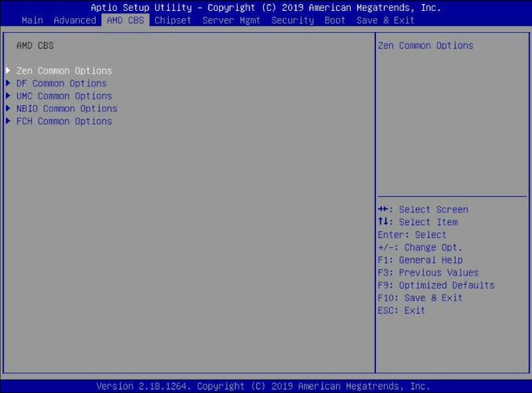Open Zen Common Options submenu

(64, 71)
